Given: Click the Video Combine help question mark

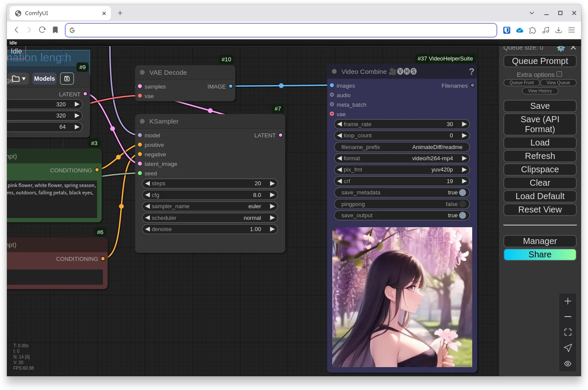Looking at the screenshot, I should point(471,72).
